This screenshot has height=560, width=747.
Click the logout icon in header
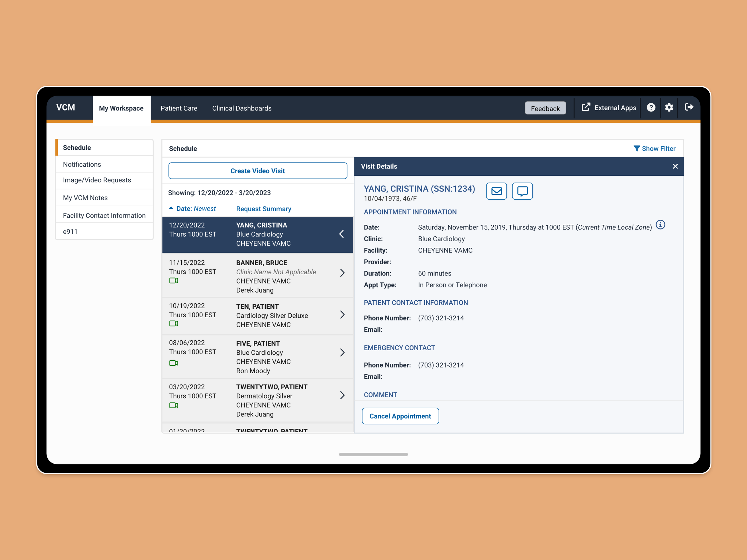point(688,107)
